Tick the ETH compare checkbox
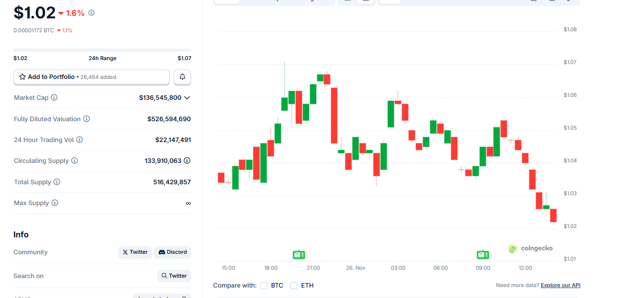This screenshot has height=298, width=644. click(294, 286)
